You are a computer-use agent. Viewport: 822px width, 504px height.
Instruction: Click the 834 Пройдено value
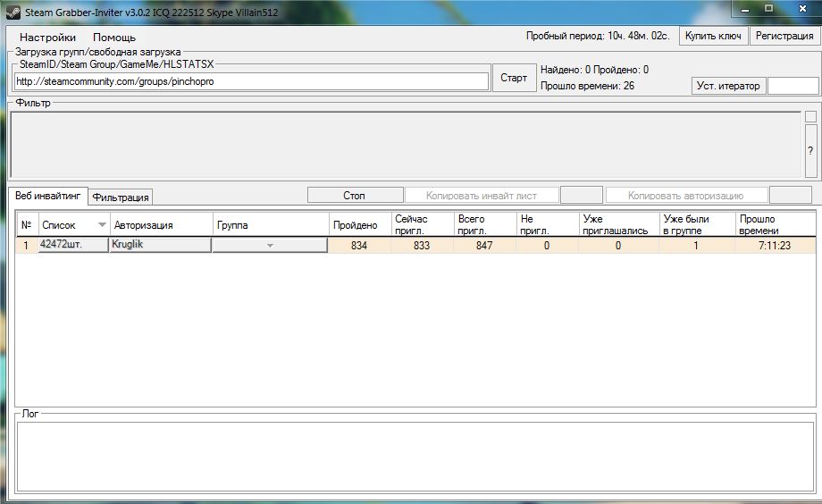click(x=359, y=246)
